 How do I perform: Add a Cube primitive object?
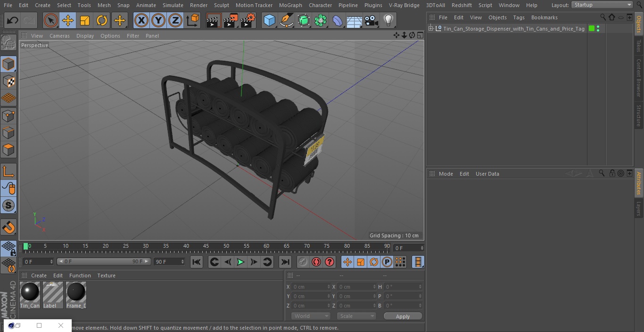pyautogui.click(x=269, y=20)
